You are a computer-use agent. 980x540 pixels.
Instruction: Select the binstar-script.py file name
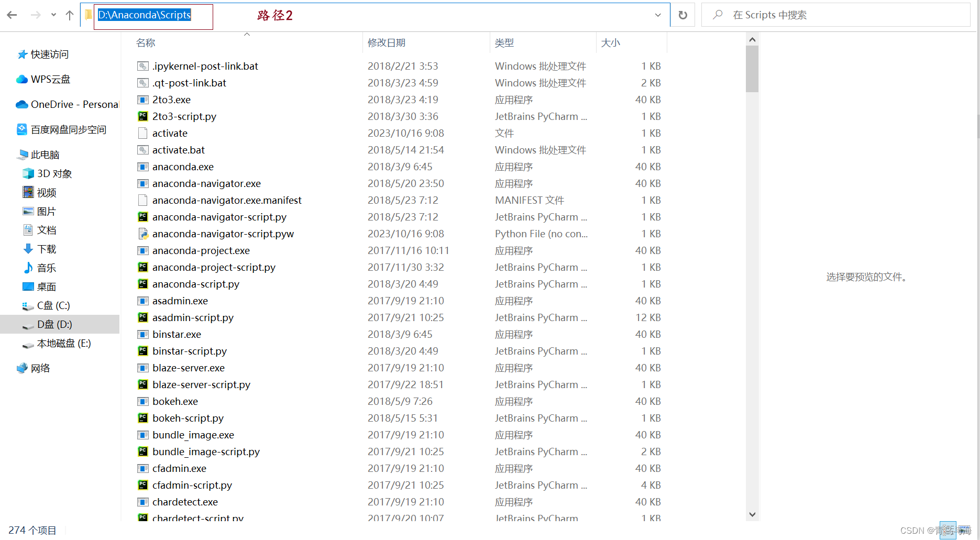point(190,351)
